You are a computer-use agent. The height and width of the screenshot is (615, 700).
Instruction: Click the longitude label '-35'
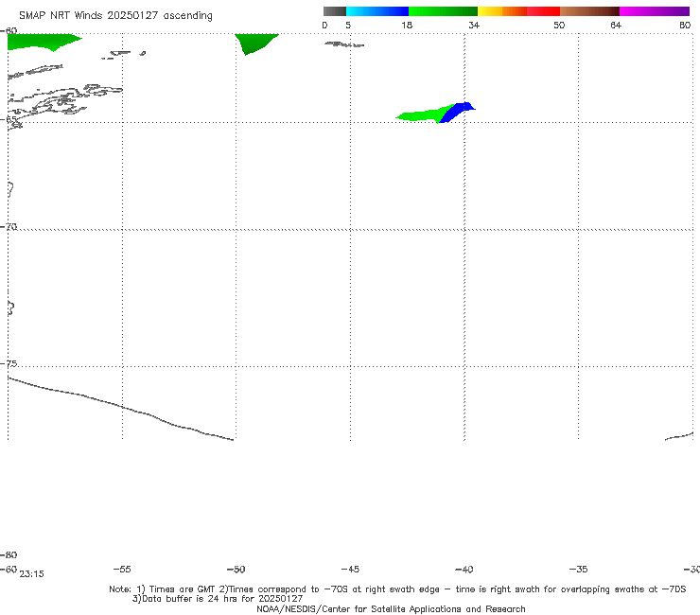(x=578, y=569)
